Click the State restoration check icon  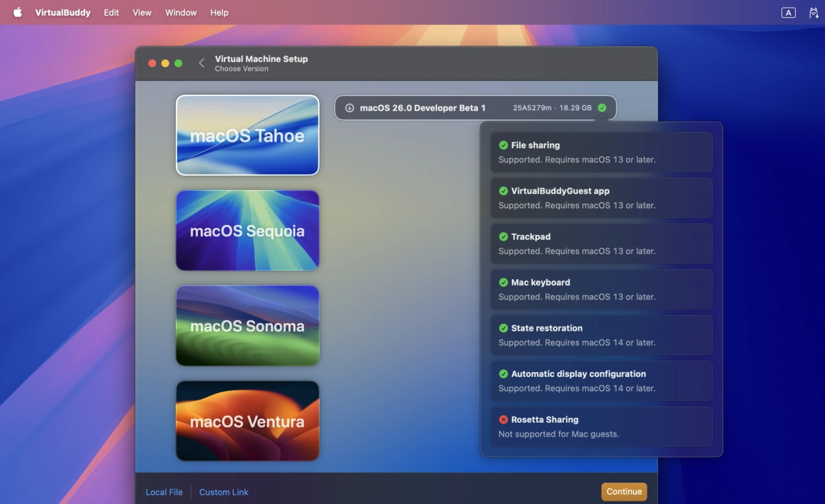point(503,328)
